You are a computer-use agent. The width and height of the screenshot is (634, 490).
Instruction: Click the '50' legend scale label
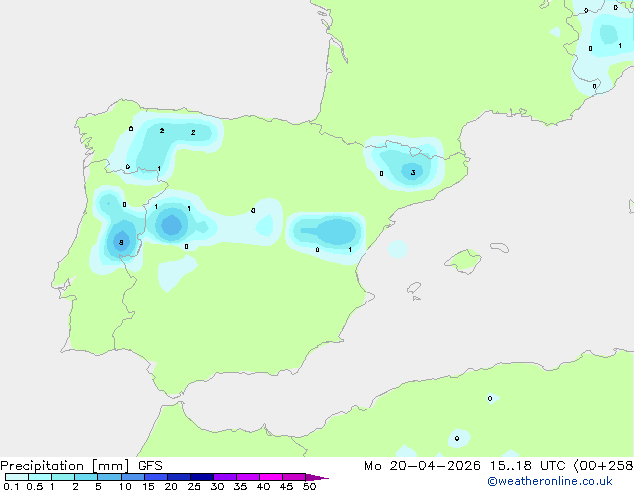coord(309,486)
